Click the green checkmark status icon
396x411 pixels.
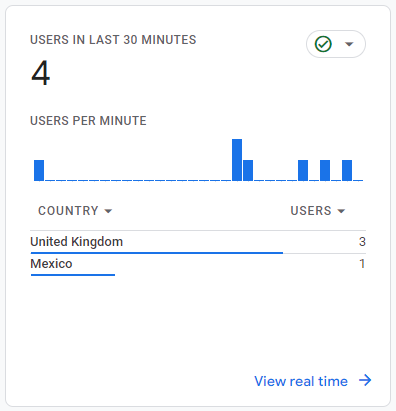323,44
